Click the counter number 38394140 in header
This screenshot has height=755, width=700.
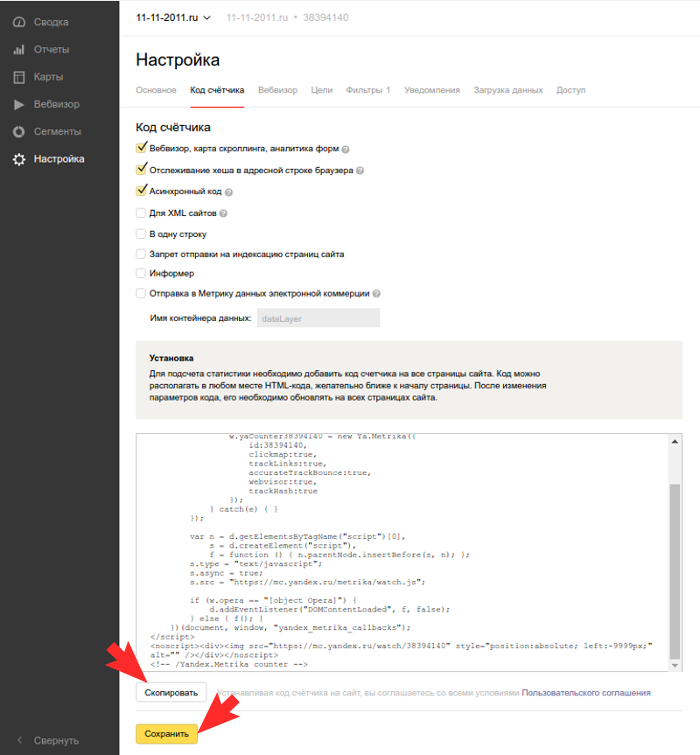tap(325, 18)
